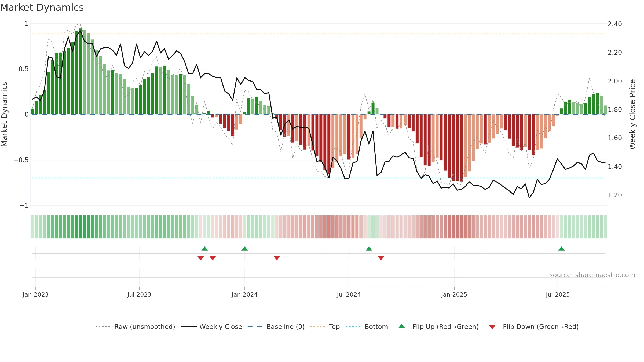Select the first green flip-up marker near Oct 2023
644x362 pixels.
pyautogui.click(x=205, y=249)
